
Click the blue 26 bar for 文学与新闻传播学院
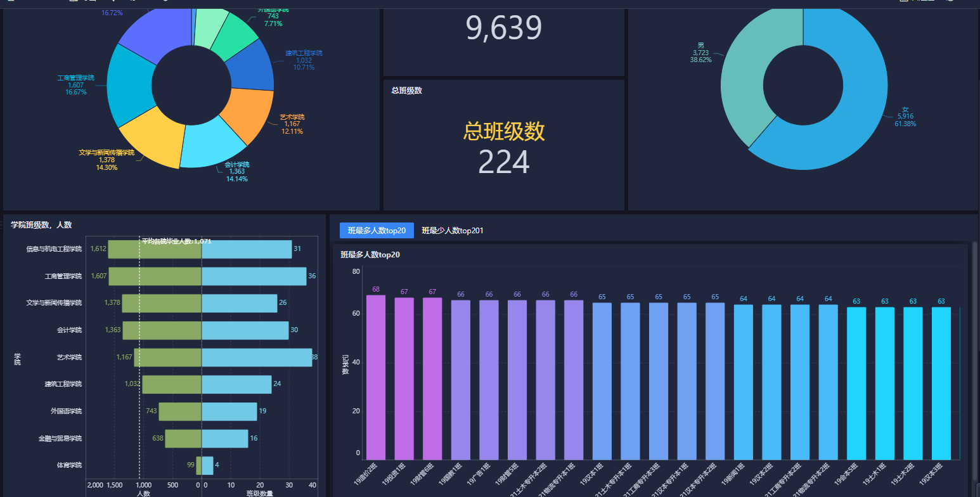239,303
